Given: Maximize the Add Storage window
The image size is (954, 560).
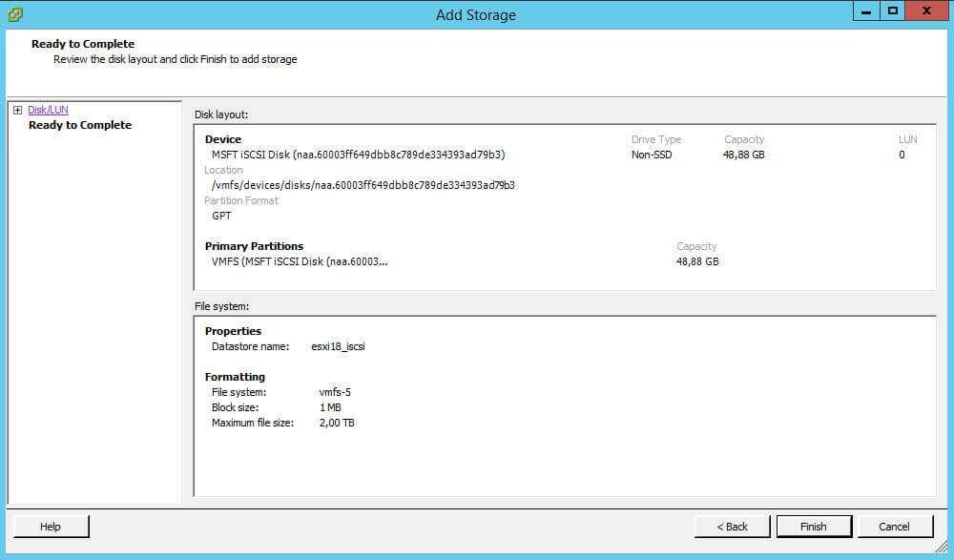Looking at the screenshot, I should (892, 11).
